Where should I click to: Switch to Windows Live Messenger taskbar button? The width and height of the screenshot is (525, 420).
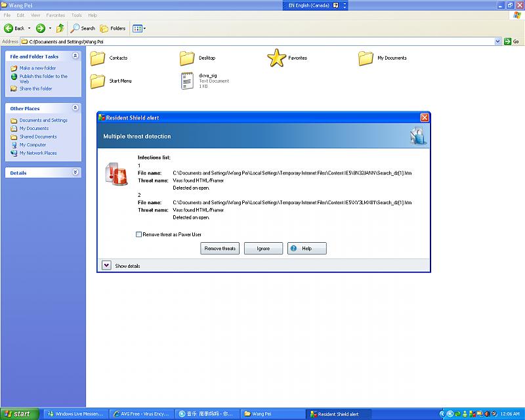77,414
